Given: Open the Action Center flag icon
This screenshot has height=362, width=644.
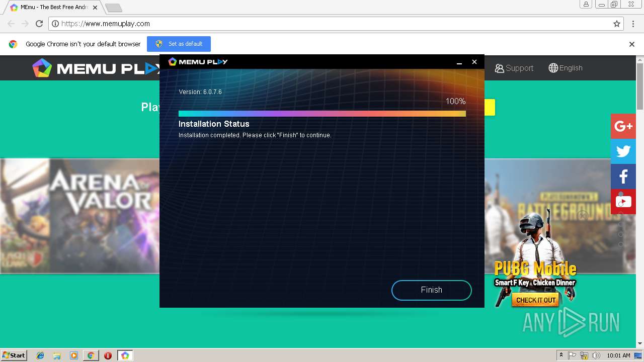Looking at the screenshot, I should coord(572,355).
